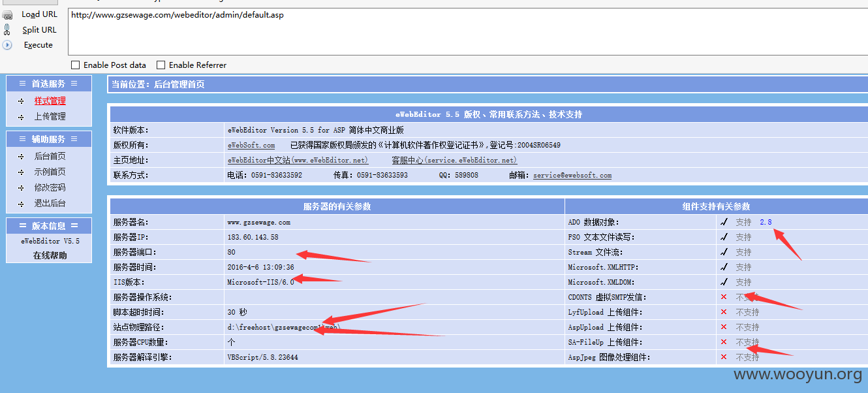Open eWebEditor中文站 homepage link

point(298,160)
